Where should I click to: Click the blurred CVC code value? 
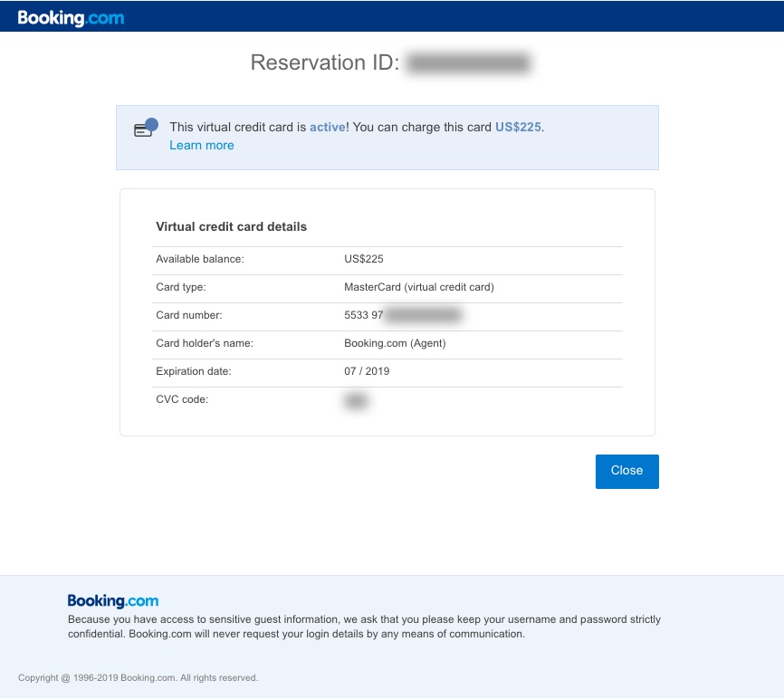click(356, 400)
